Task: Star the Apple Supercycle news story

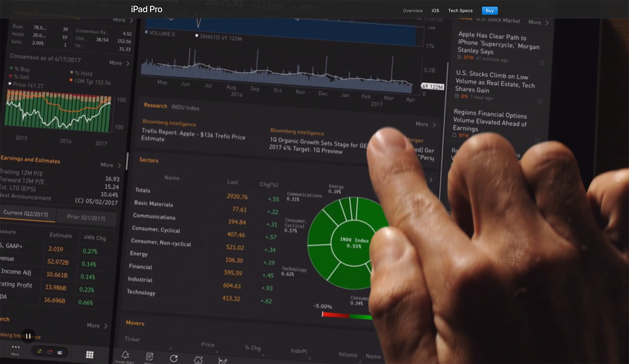Action: point(541,63)
